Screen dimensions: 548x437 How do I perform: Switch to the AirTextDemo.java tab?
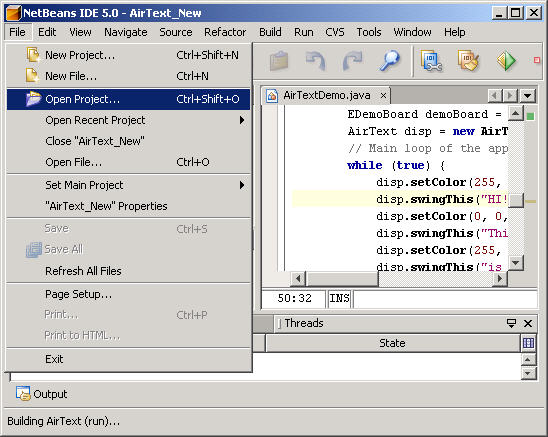click(326, 95)
